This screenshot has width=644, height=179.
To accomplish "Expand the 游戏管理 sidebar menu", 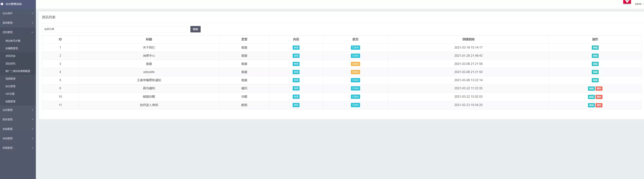I will (18, 23).
